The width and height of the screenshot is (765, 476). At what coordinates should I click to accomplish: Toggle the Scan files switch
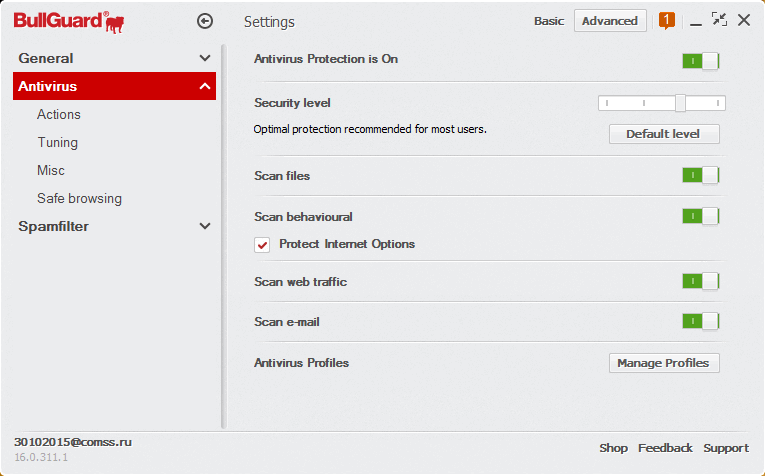[701, 175]
